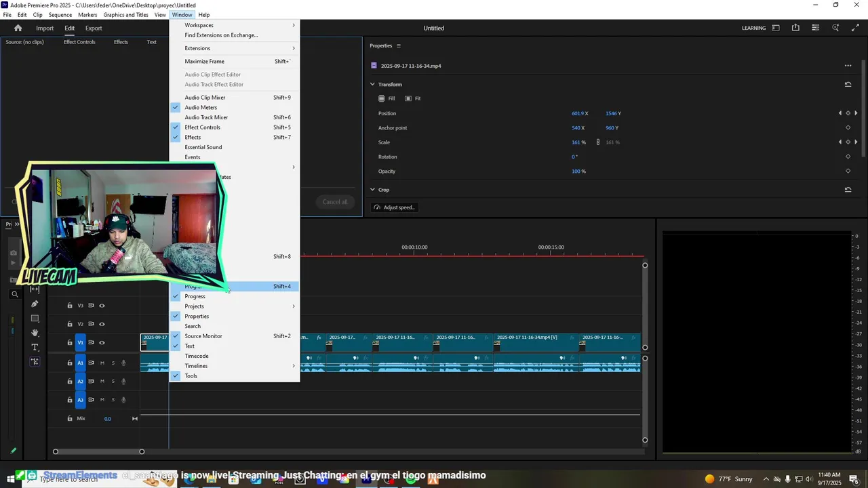Click the Mix volume value 0.0

[107, 419]
